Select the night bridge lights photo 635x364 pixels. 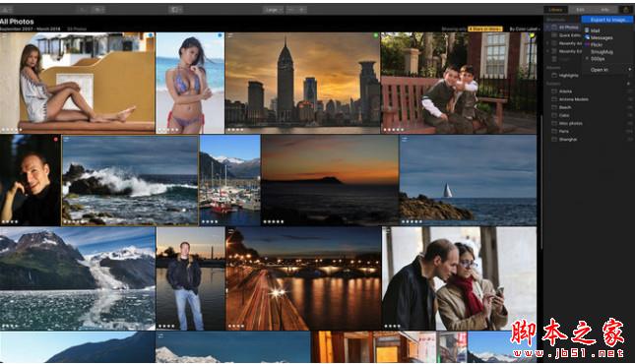[303, 278]
